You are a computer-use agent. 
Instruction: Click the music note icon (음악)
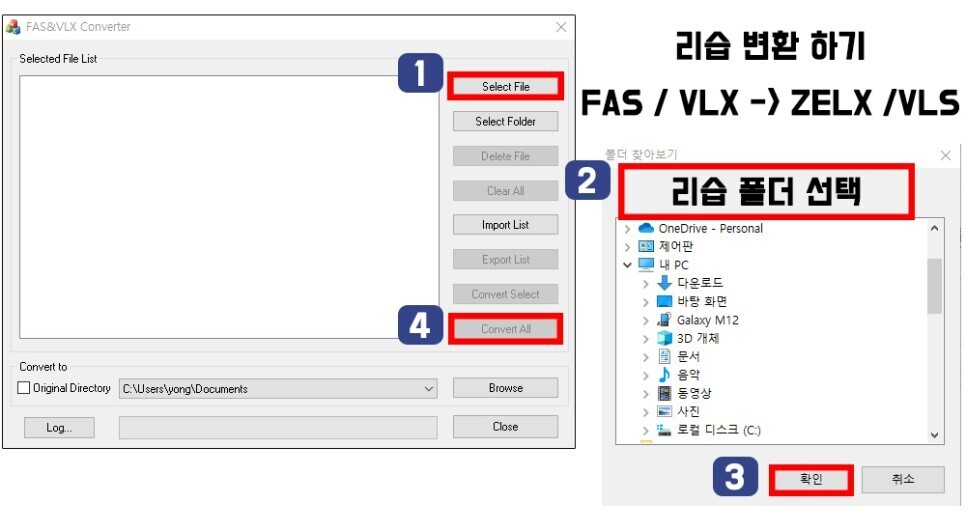664,375
